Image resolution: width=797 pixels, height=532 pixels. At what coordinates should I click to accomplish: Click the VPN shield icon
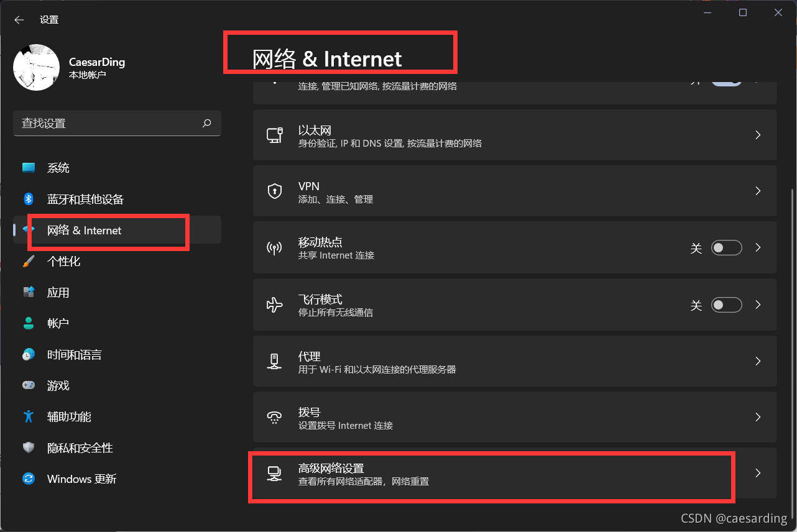pos(275,191)
